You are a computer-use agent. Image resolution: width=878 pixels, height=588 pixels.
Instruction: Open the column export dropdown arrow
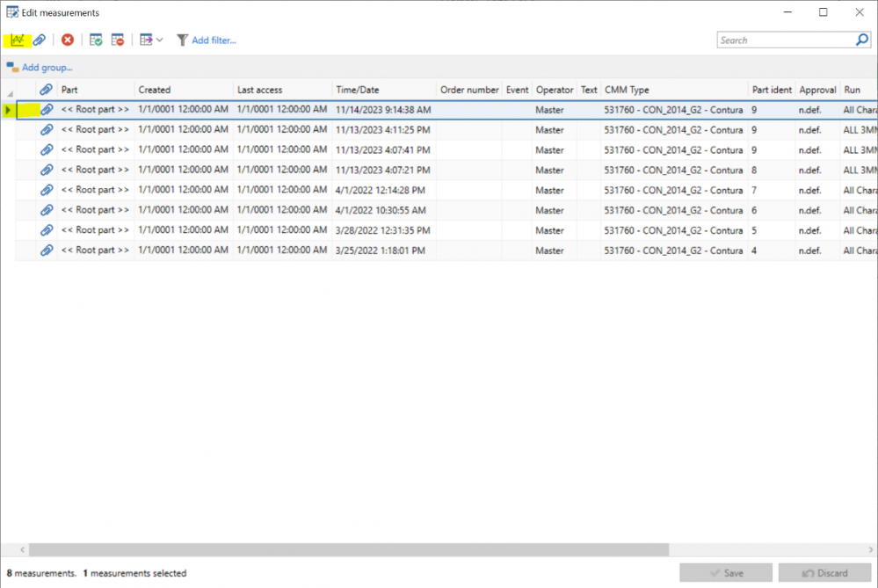159,40
